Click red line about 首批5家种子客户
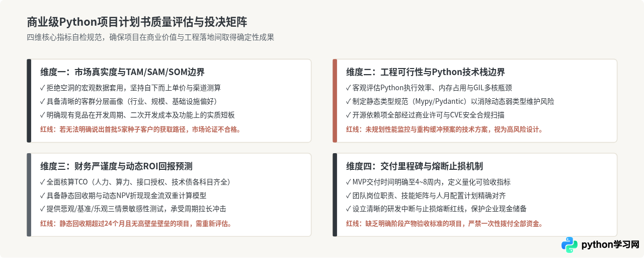 pos(141,129)
